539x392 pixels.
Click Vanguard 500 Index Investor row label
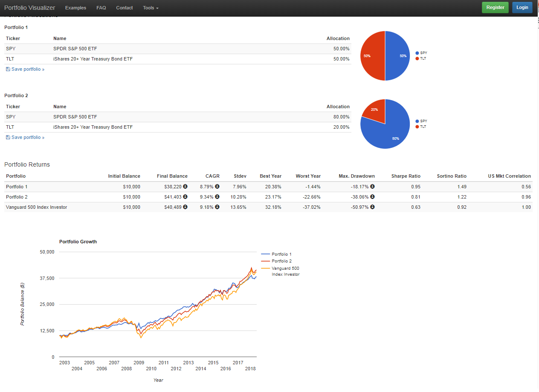coord(36,207)
